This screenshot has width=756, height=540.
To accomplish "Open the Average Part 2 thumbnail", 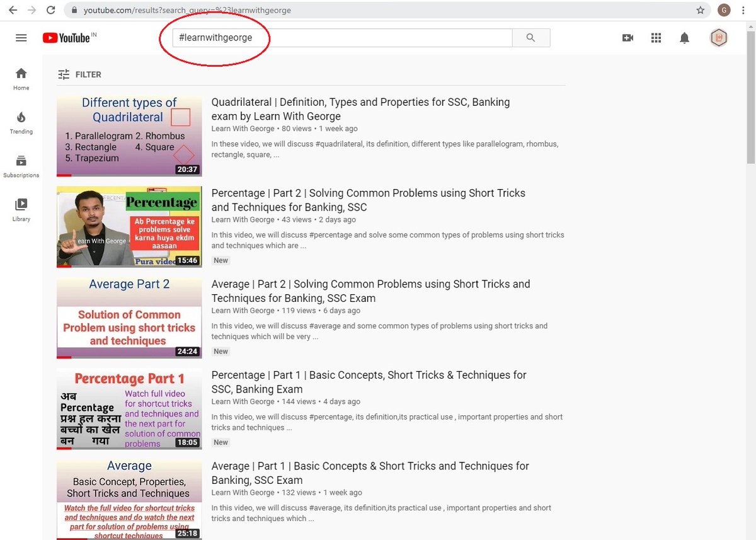I will [129, 318].
